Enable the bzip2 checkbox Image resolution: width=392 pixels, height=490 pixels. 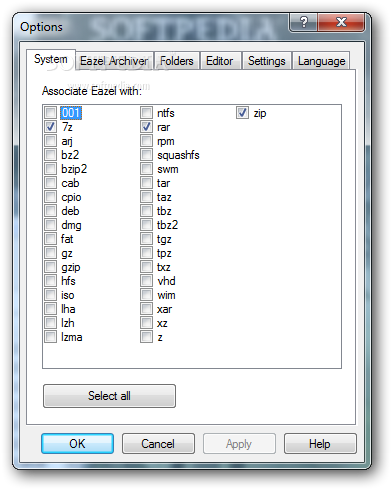[x=51, y=169]
